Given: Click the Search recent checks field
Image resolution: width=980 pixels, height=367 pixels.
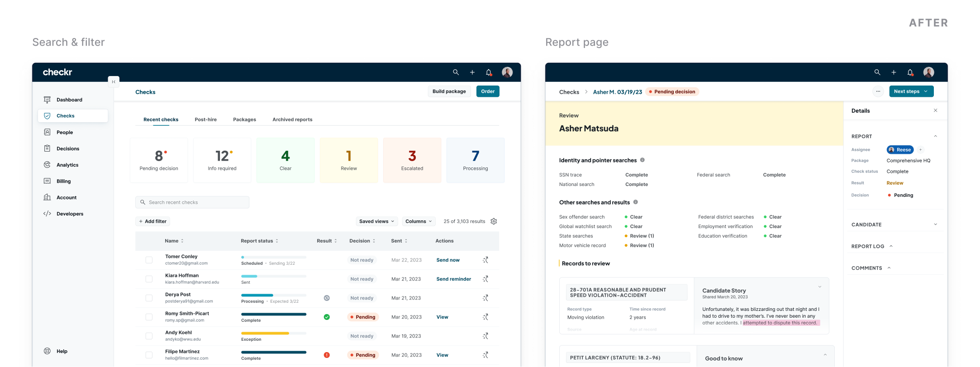Looking at the screenshot, I should click(x=192, y=202).
